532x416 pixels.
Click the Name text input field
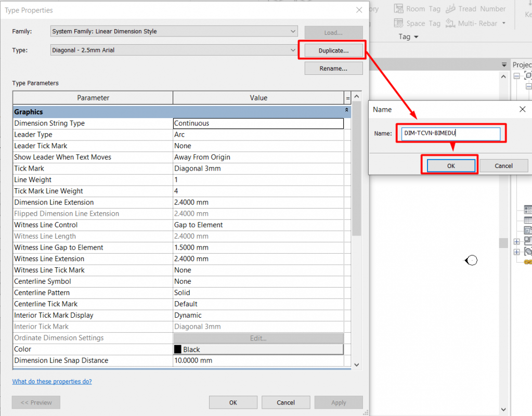tap(450, 134)
